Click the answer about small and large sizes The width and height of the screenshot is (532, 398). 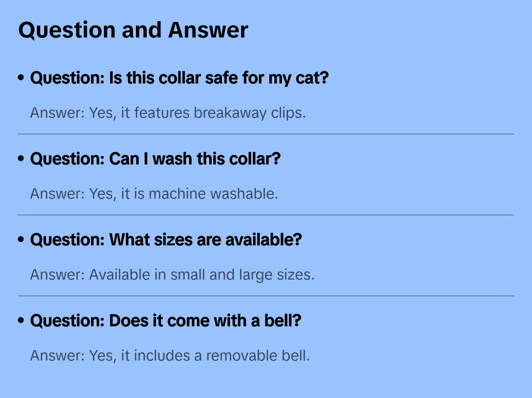(172, 275)
